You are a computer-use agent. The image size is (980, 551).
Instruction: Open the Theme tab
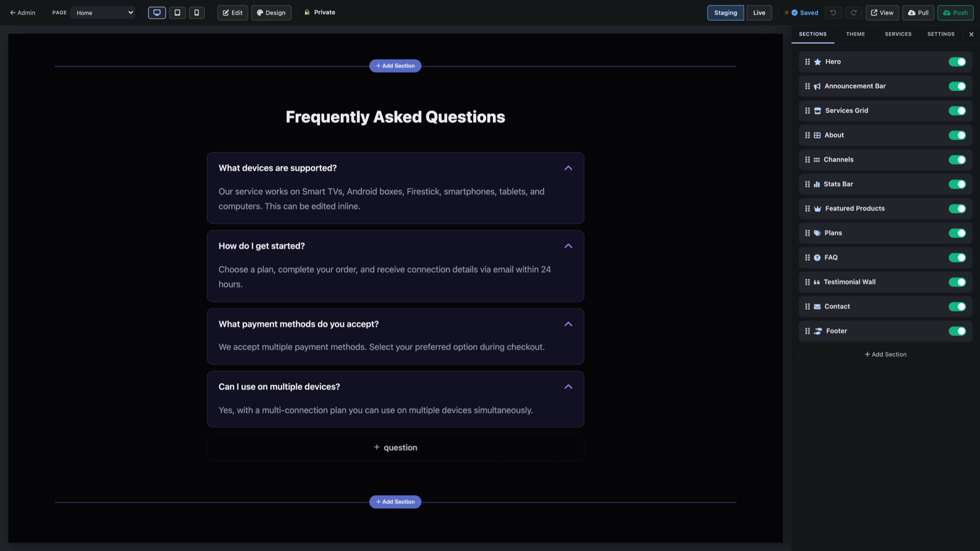855,34
